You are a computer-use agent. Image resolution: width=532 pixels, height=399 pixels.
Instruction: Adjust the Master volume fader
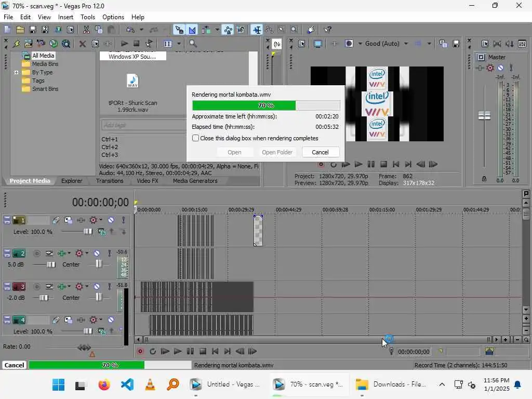[485, 116]
